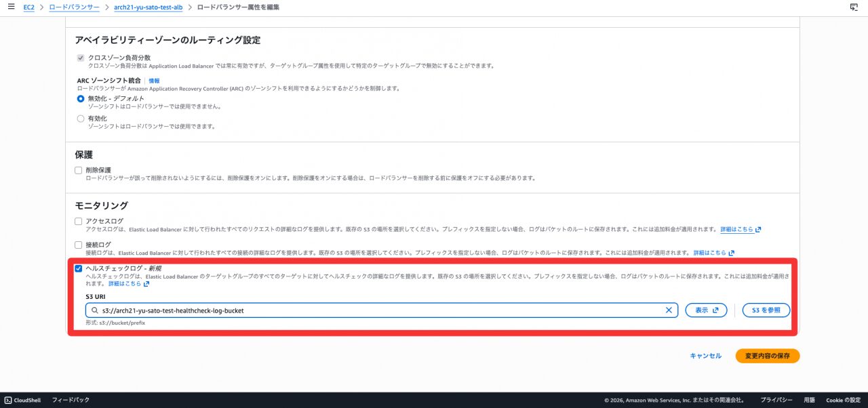Viewport: 868px width, 408px height.
Task: Select the 有効化 radio for ARC zone shift
Action: click(81, 119)
